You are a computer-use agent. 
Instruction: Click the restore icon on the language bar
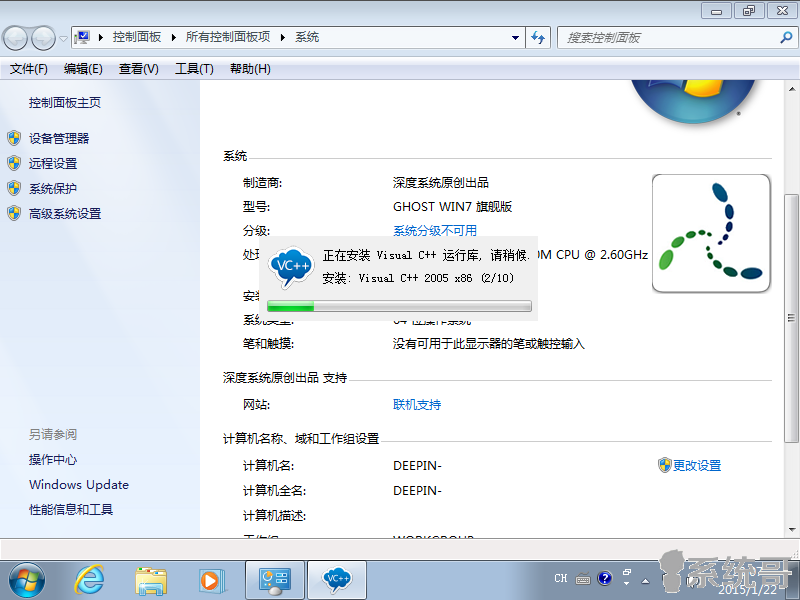(627, 572)
